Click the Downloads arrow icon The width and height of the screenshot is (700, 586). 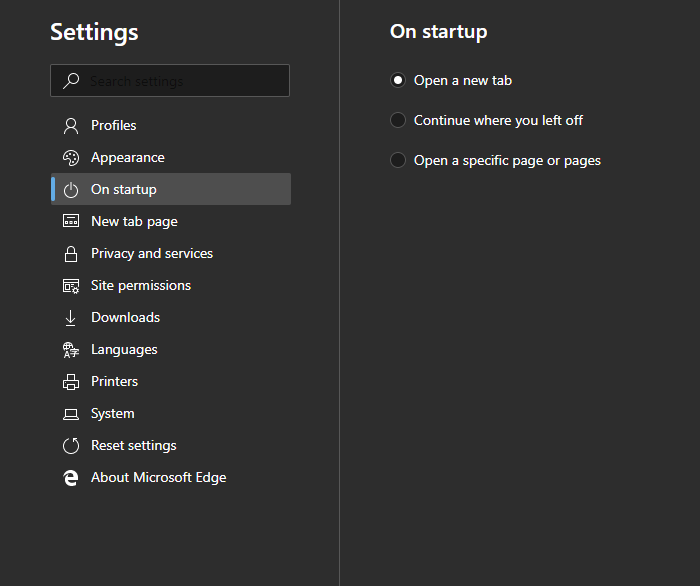(x=71, y=317)
